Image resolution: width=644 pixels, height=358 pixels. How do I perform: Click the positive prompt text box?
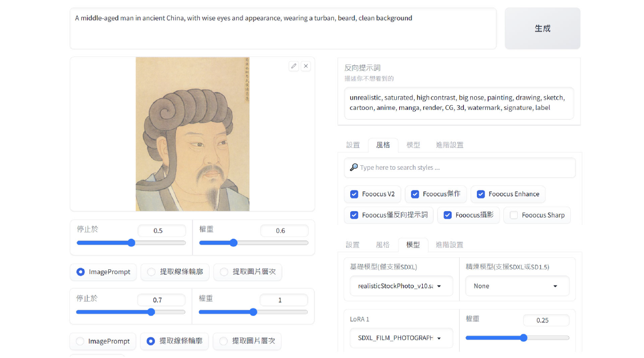point(283,28)
